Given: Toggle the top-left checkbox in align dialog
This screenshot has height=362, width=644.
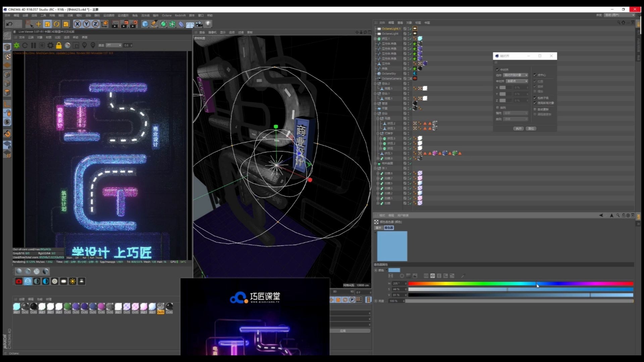Looking at the screenshot, I should [x=497, y=69].
